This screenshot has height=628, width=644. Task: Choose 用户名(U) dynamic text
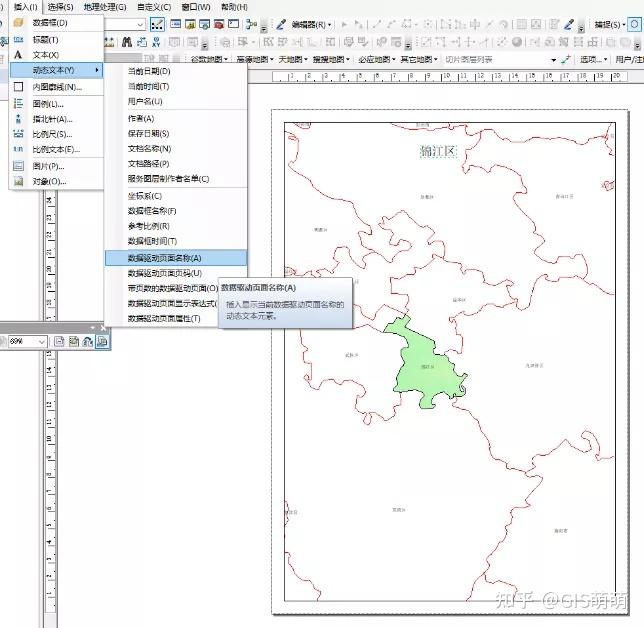coord(145,101)
